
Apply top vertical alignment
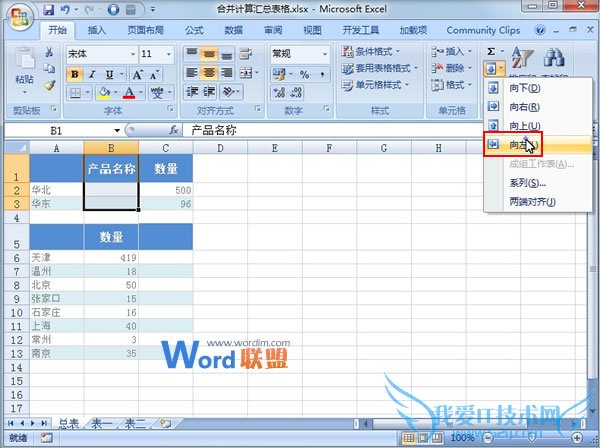click(192, 53)
